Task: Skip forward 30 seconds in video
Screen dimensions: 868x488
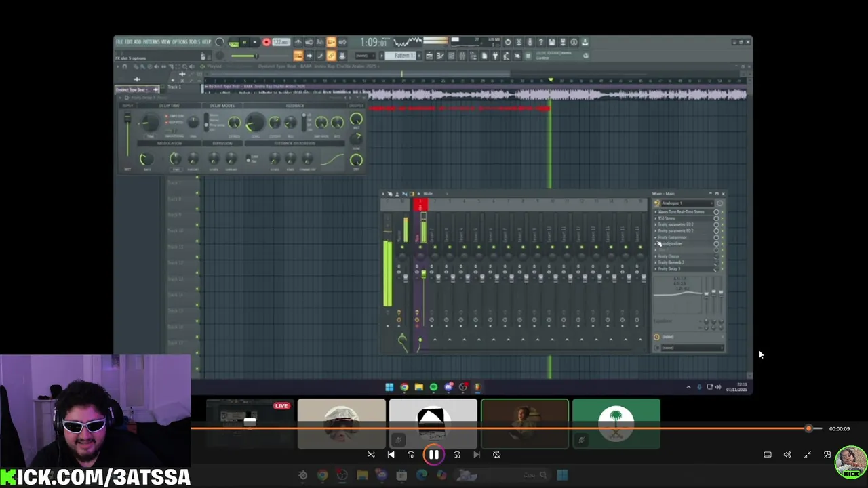Action: point(457,455)
